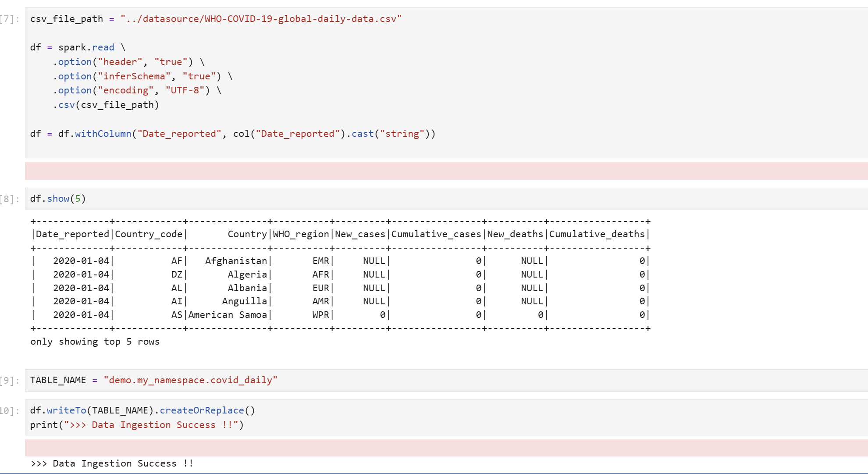Select cell 9 via its prompt number
The height and width of the screenshot is (474, 868).
pyautogui.click(x=10, y=380)
